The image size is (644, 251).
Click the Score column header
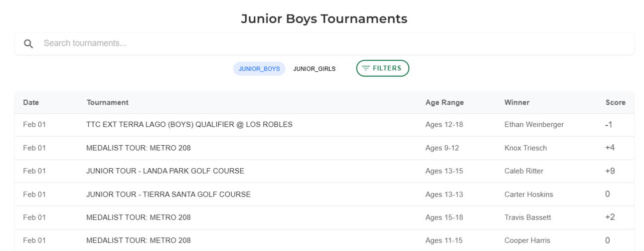(x=616, y=102)
